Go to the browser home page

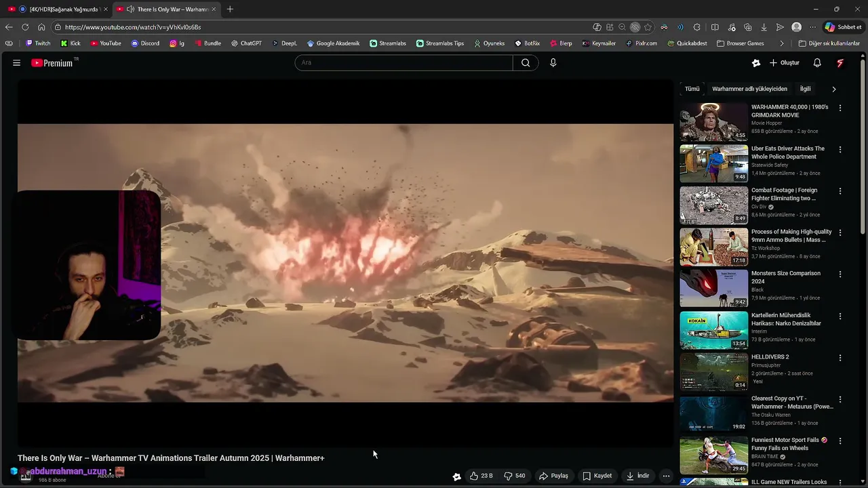[41, 27]
